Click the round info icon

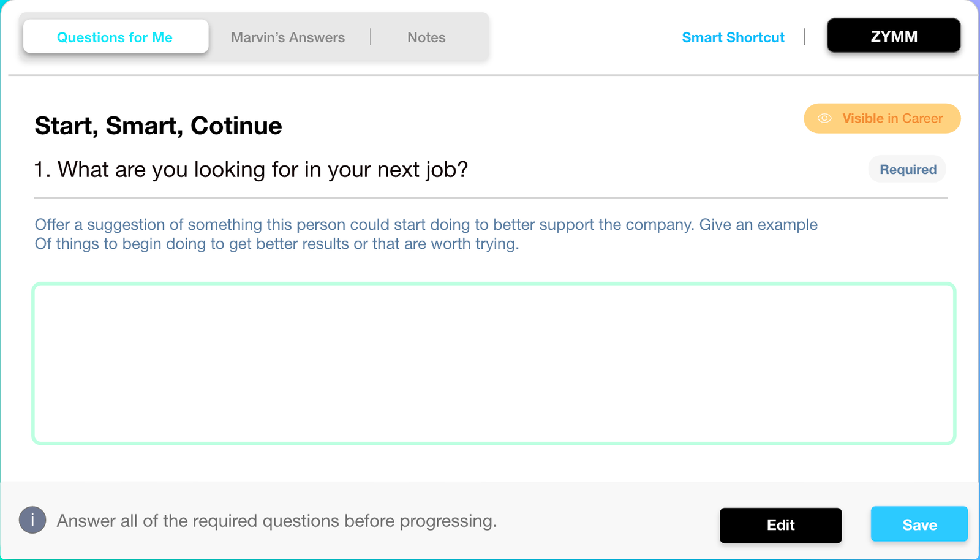click(x=32, y=520)
